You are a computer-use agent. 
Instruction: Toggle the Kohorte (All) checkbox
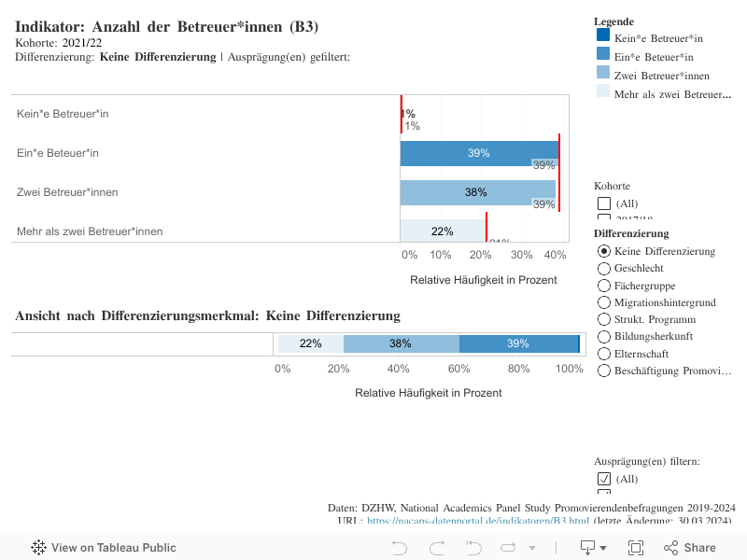pos(604,203)
